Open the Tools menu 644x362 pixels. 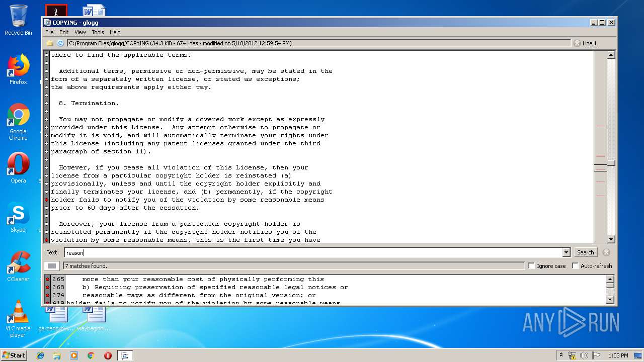click(x=98, y=32)
